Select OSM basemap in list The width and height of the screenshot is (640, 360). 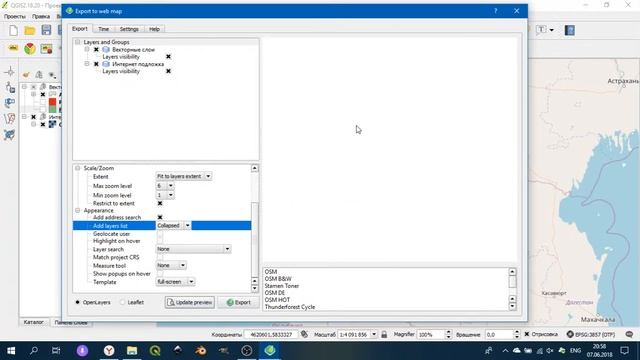[x=271, y=271]
